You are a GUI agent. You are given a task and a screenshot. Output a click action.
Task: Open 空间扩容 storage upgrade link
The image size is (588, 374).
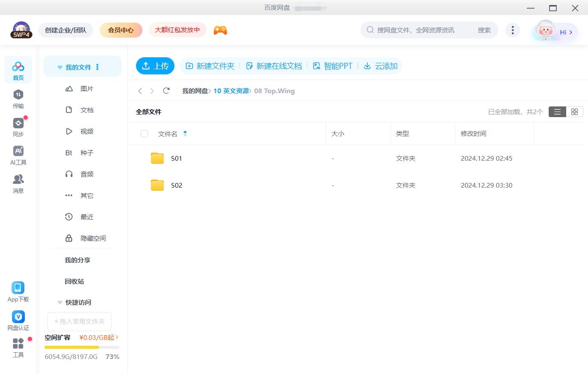[57, 337]
